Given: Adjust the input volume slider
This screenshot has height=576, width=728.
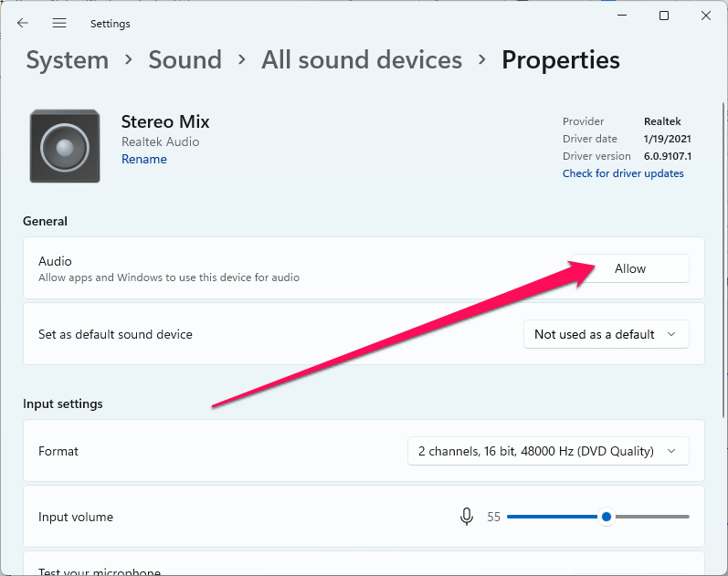Looking at the screenshot, I should (x=598, y=517).
